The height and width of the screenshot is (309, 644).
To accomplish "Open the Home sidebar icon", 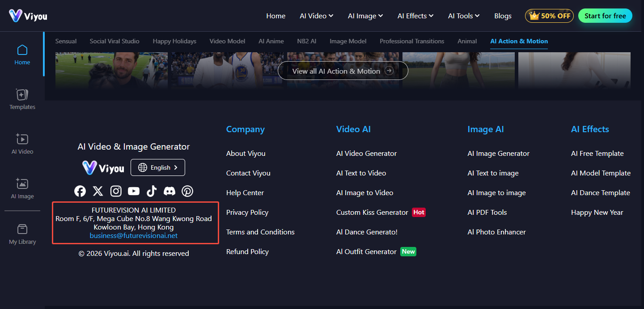I will click(22, 54).
